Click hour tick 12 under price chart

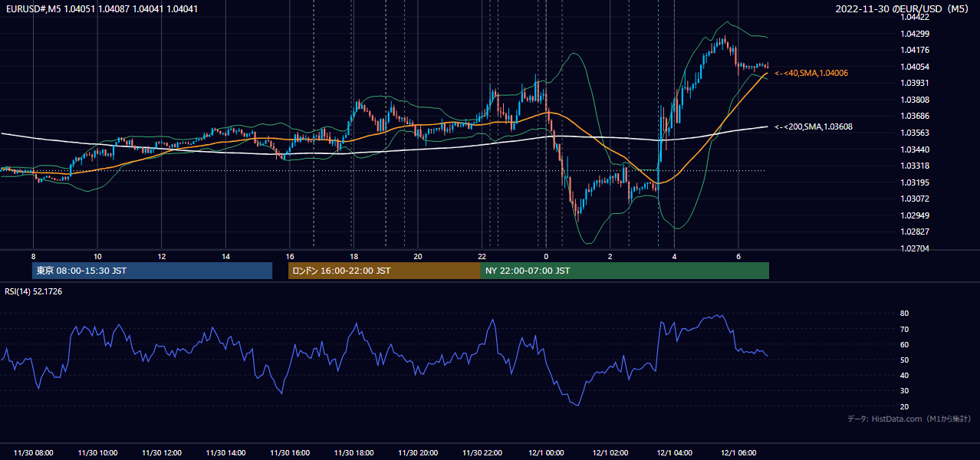(162, 256)
